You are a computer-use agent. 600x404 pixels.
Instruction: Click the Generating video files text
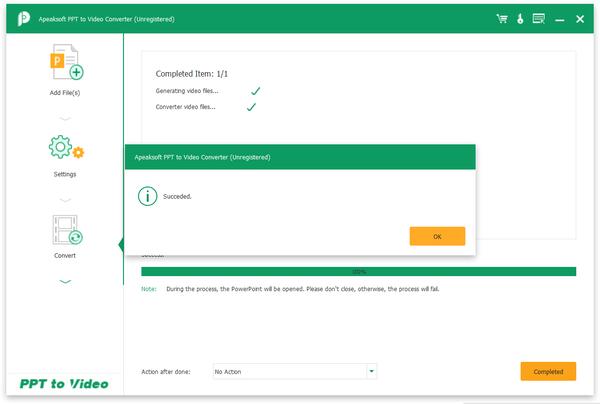(187, 91)
